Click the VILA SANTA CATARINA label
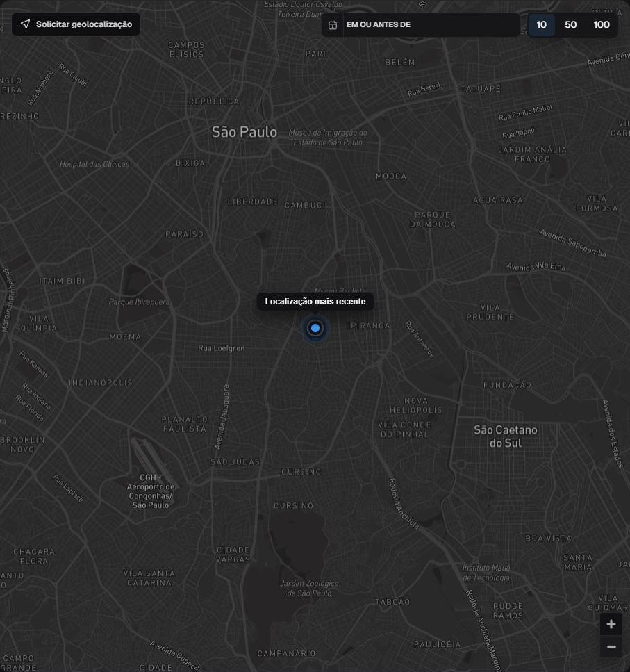The width and height of the screenshot is (630, 672). click(x=149, y=578)
